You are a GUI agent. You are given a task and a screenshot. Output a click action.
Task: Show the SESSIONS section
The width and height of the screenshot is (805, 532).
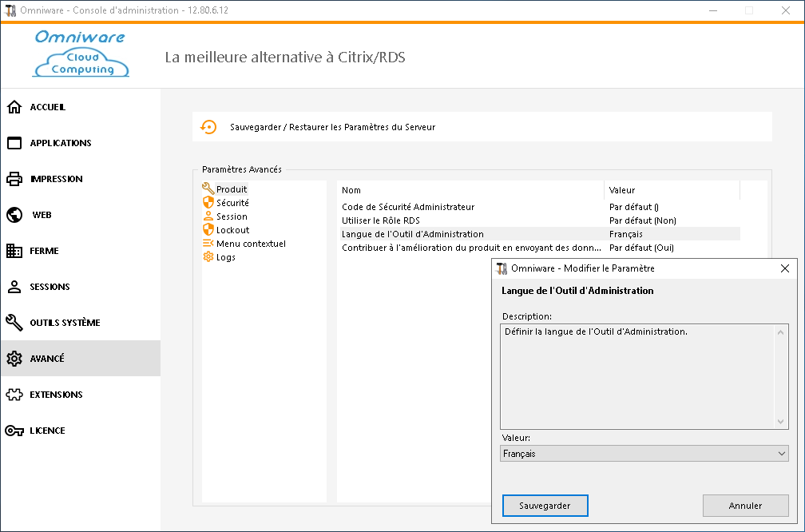[81, 287]
